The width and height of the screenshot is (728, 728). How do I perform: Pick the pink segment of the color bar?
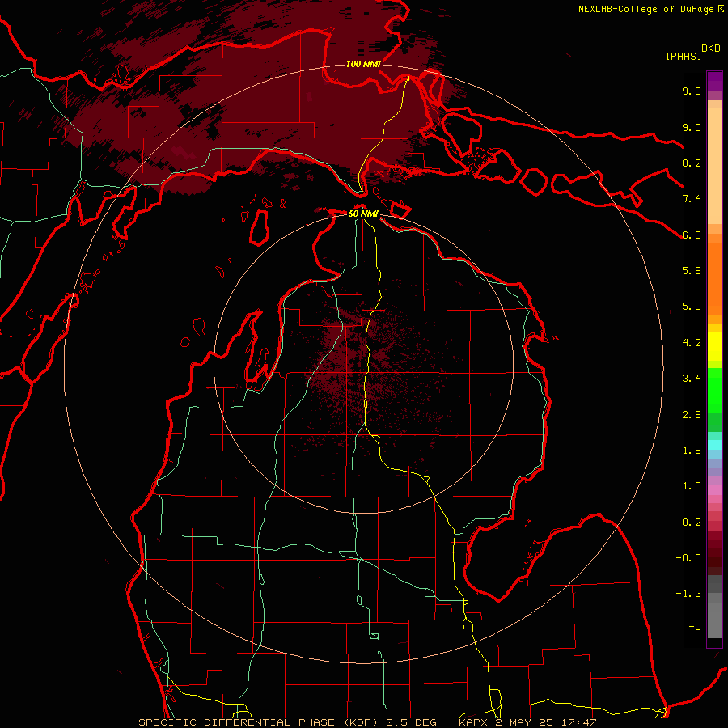[x=714, y=490]
